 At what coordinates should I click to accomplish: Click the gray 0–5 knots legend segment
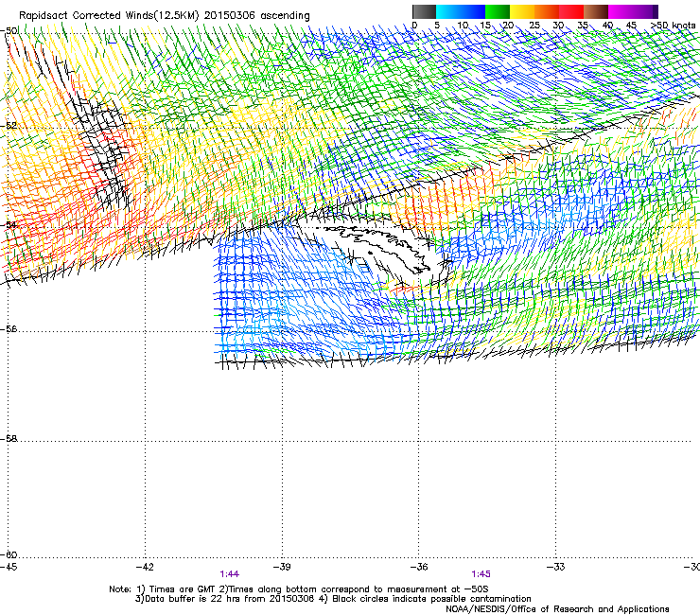tap(424, 11)
